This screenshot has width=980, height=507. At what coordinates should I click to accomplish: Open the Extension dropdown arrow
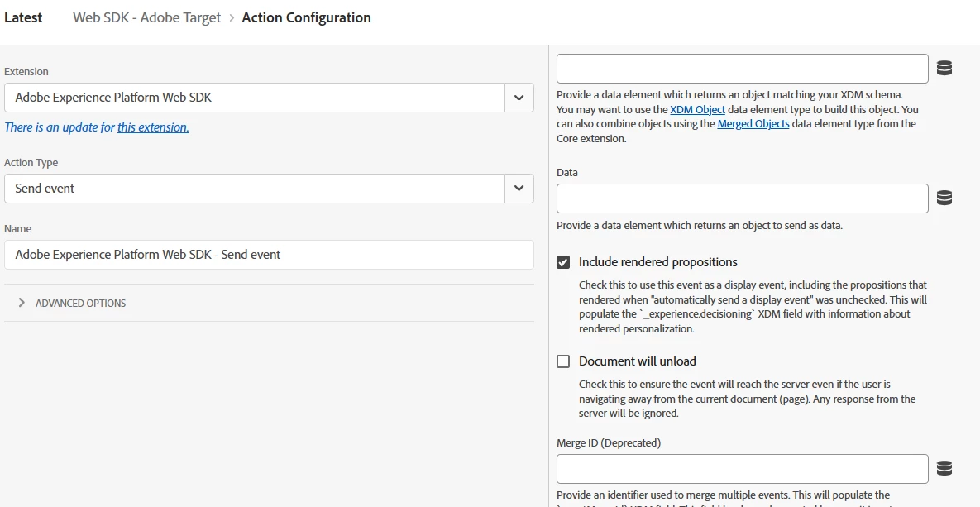[x=519, y=98]
